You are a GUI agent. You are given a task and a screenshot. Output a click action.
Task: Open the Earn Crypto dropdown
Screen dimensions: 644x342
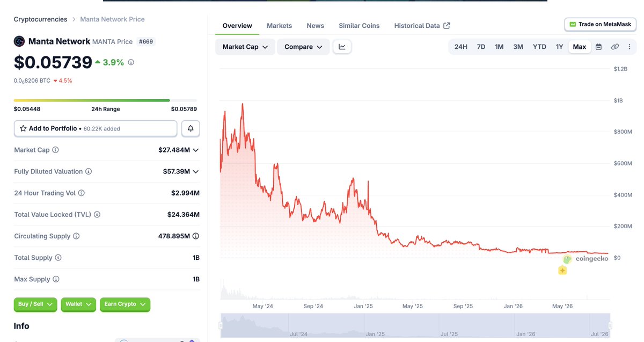[125, 304]
